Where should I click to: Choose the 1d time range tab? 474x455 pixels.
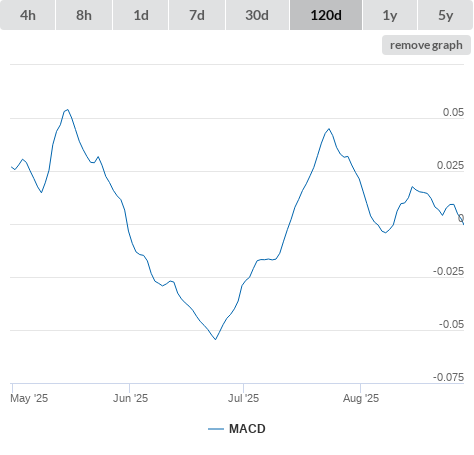141,15
